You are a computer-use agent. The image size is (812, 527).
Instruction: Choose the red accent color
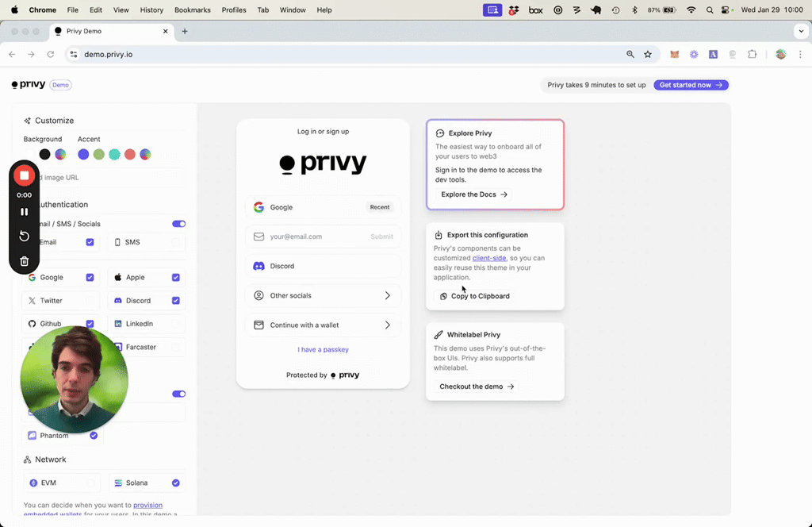click(130, 155)
